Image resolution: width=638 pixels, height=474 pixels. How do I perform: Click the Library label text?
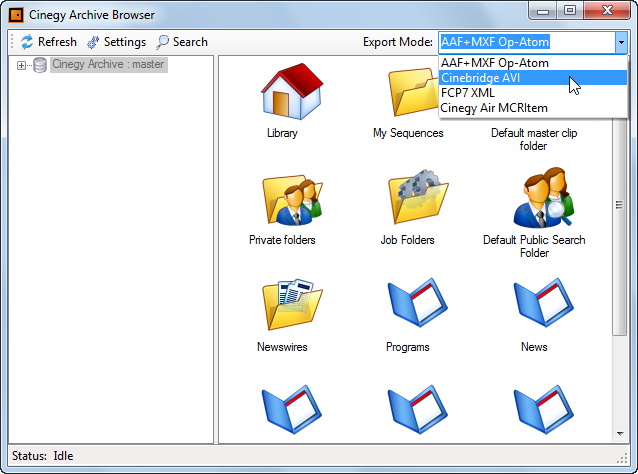(282, 133)
